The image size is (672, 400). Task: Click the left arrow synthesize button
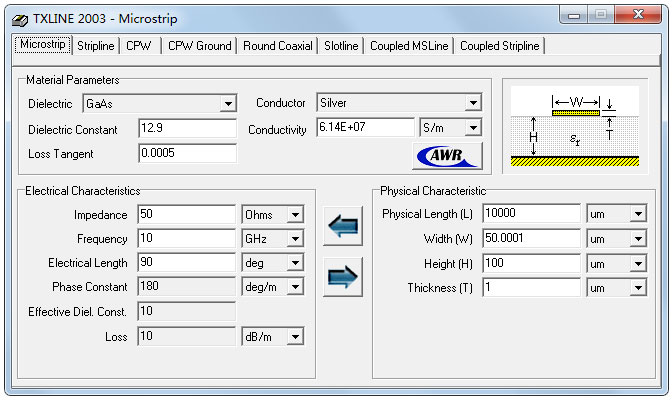[343, 226]
